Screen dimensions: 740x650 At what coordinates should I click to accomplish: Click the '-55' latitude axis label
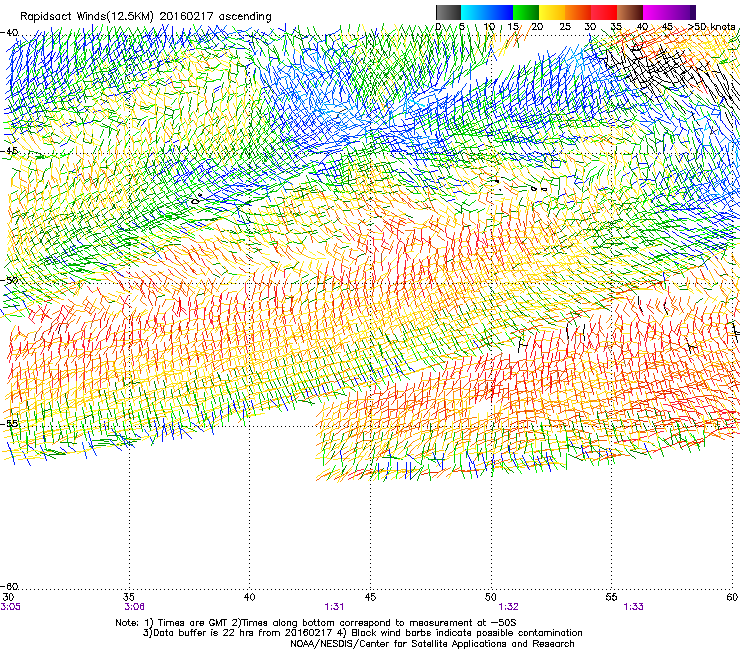coord(9,423)
